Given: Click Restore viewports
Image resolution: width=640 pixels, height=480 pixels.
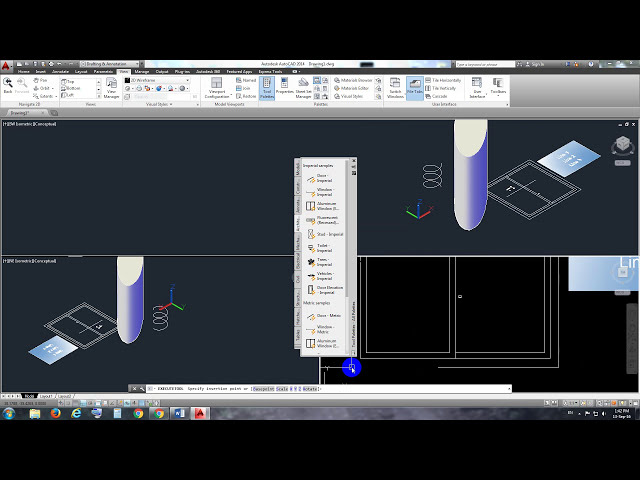Looking at the screenshot, I should pyautogui.click(x=246, y=96).
